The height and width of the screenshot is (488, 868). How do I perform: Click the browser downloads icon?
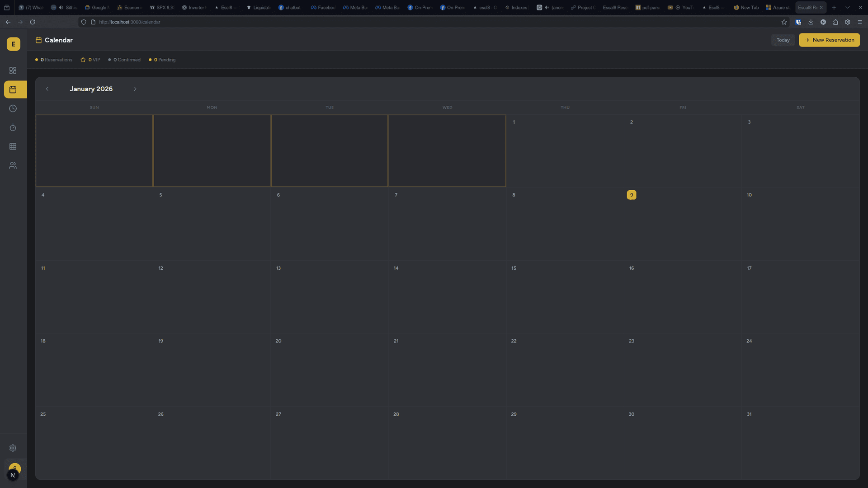811,22
